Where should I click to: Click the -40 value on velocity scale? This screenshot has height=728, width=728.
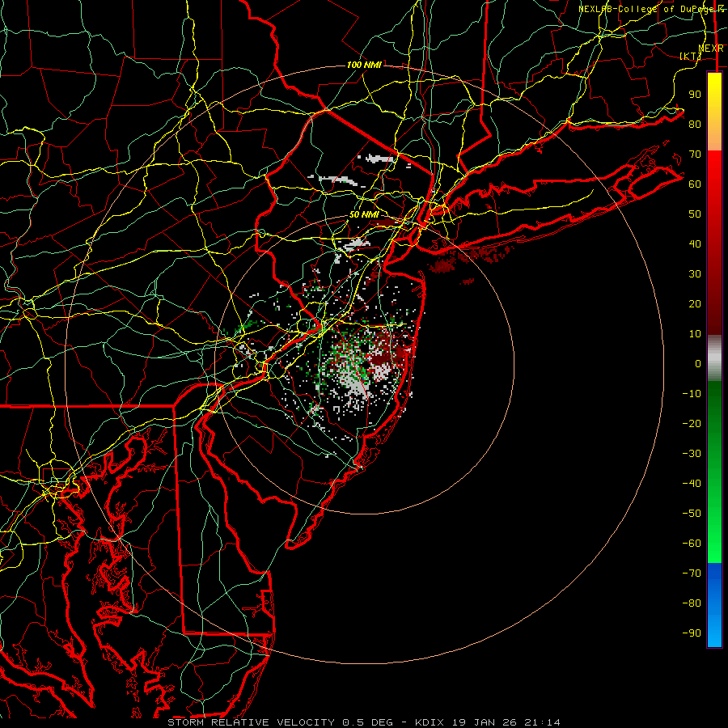pos(692,484)
